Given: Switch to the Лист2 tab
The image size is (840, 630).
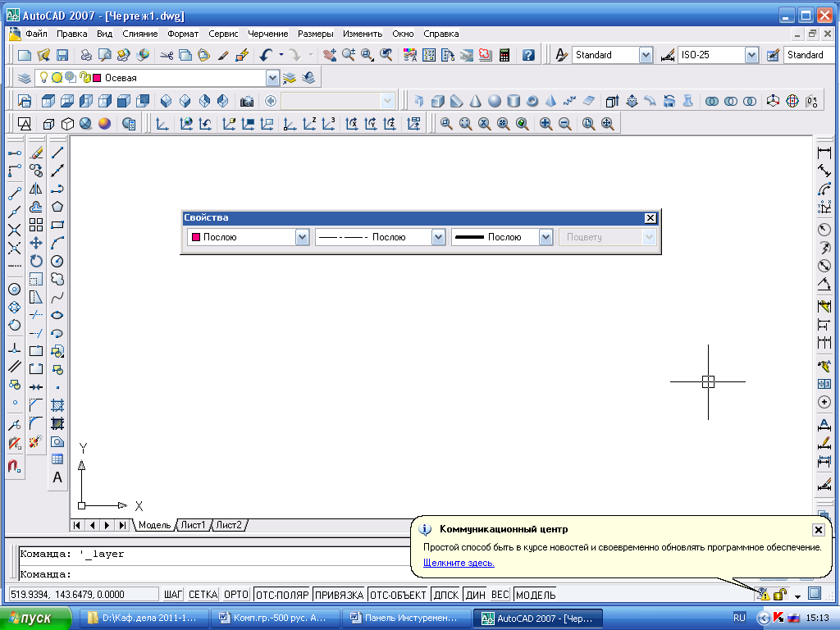Looking at the screenshot, I should [x=229, y=525].
